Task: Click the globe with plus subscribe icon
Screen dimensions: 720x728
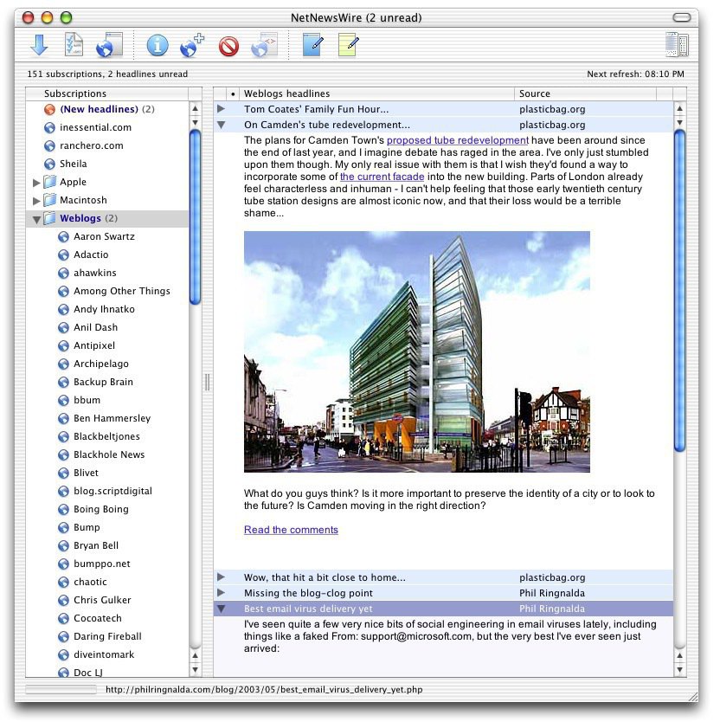Action: pyautogui.click(x=192, y=45)
